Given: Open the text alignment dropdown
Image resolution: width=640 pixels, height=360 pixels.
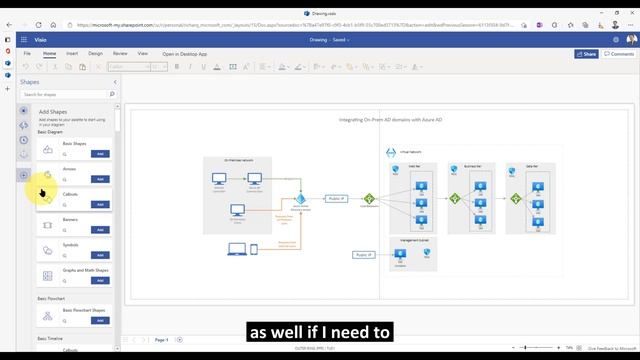Looking at the screenshot, I should pos(265,67).
